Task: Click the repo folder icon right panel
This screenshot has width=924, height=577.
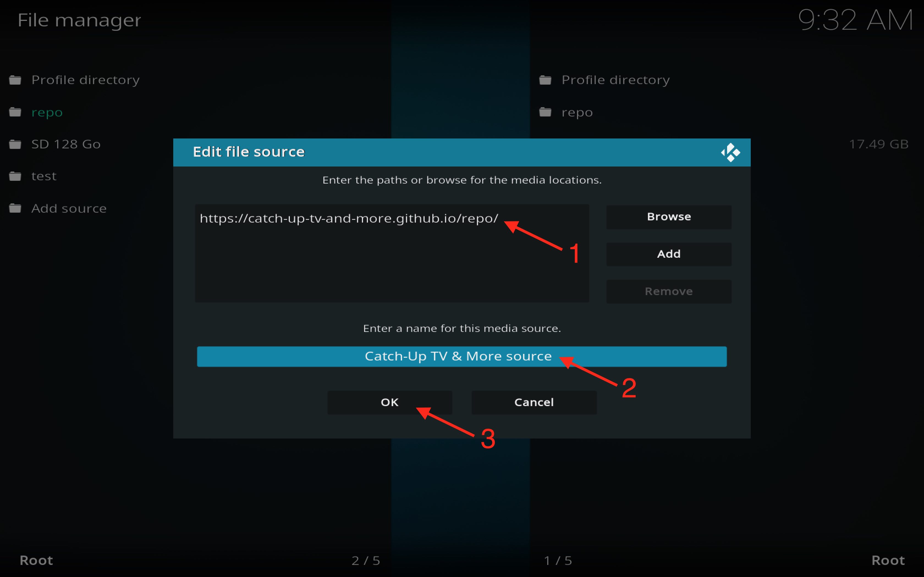Action: pos(546,112)
